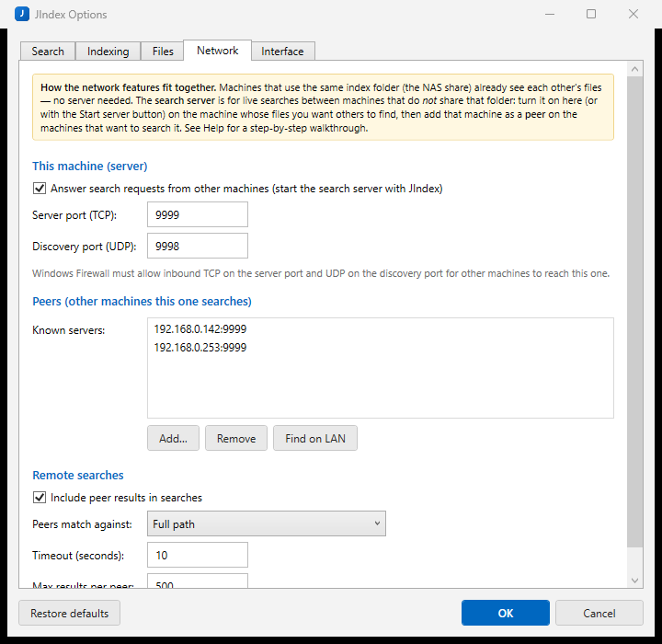Click the Windows Firewall note text
This screenshot has width=662, height=644.
[321, 273]
